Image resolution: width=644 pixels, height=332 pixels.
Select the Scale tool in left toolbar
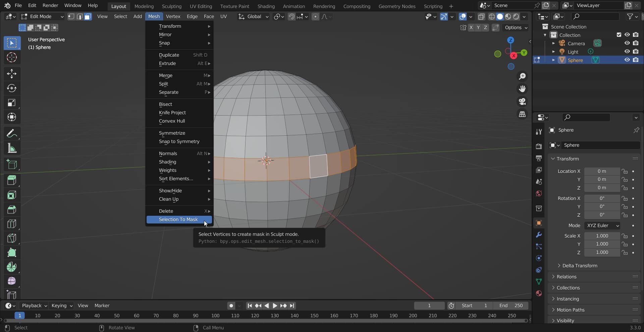12,103
